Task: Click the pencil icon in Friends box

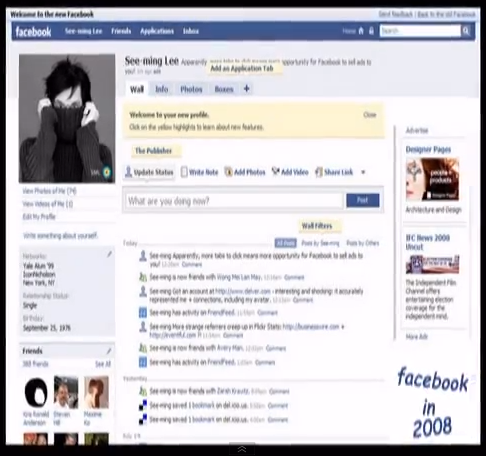Action: 109,351
